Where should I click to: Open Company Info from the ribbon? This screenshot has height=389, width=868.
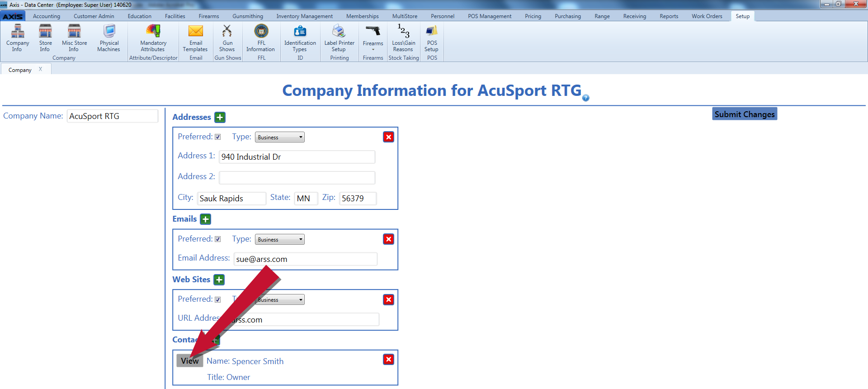pyautogui.click(x=18, y=38)
